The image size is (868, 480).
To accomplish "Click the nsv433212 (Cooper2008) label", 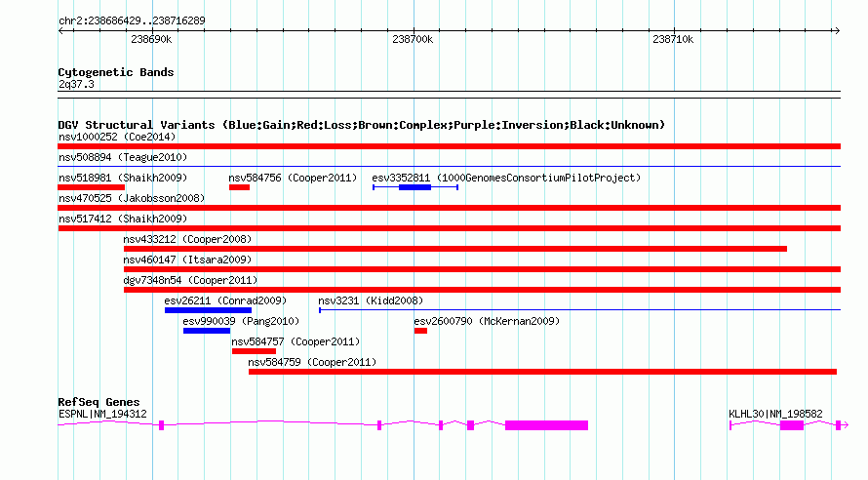I will [x=187, y=239].
